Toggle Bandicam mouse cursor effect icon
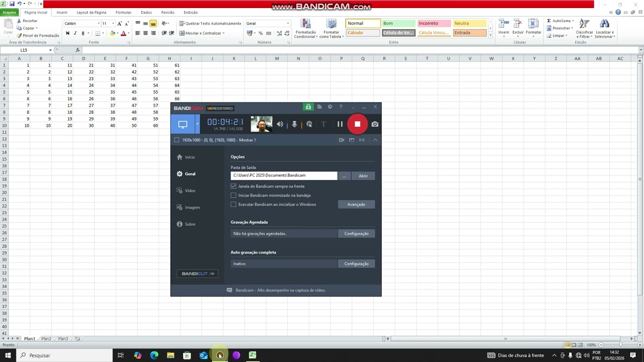 click(x=309, y=124)
